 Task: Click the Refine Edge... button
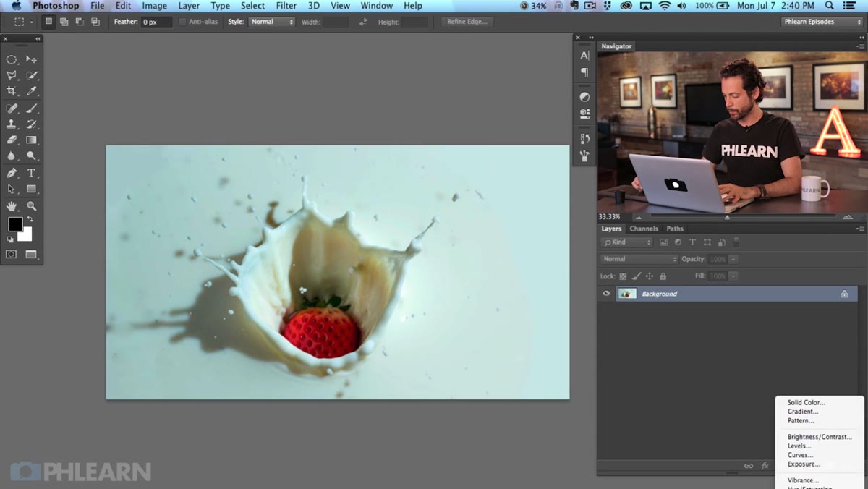pyautogui.click(x=467, y=22)
